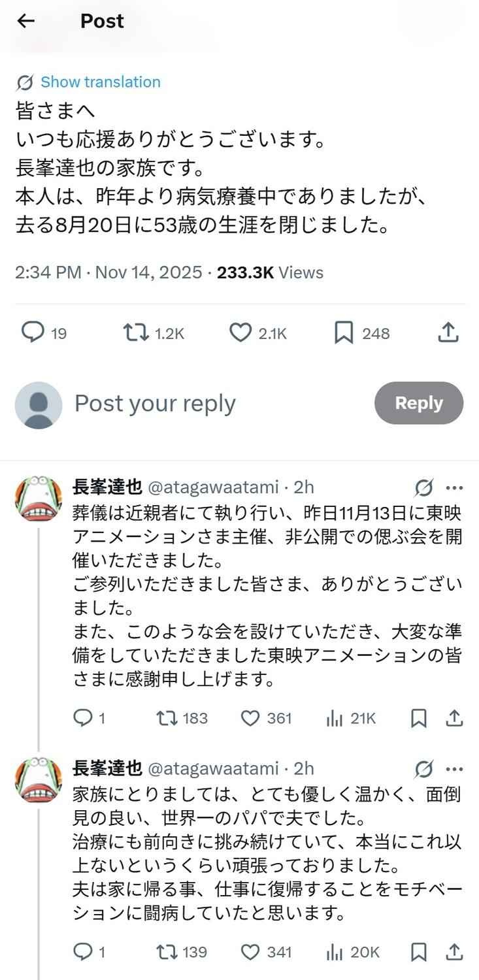The image size is (479, 980).
Task: Click Show translation link
Action: 100,82
